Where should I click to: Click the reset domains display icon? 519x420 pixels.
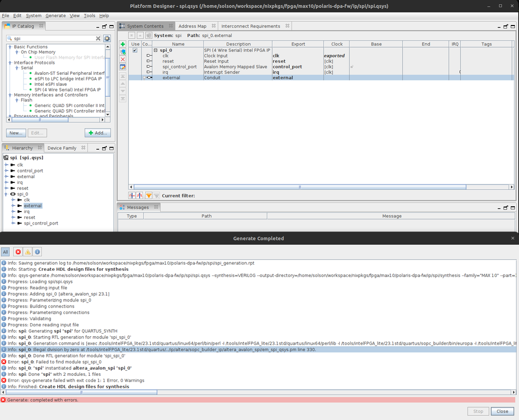click(140, 196)
